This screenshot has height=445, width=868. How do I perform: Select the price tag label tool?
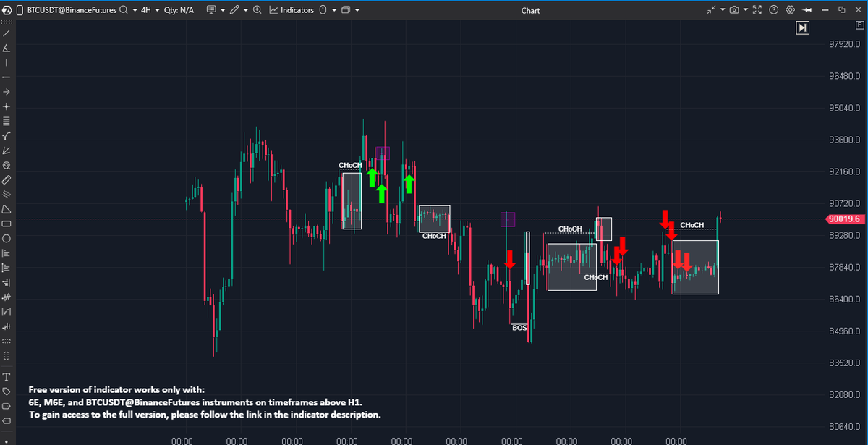(7, 391)
